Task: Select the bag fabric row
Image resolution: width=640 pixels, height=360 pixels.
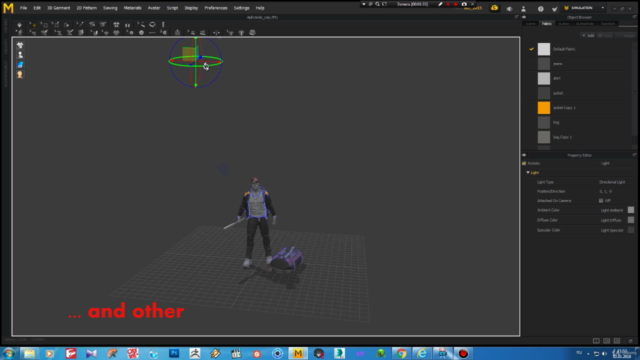Action: (x=579, y=122)
